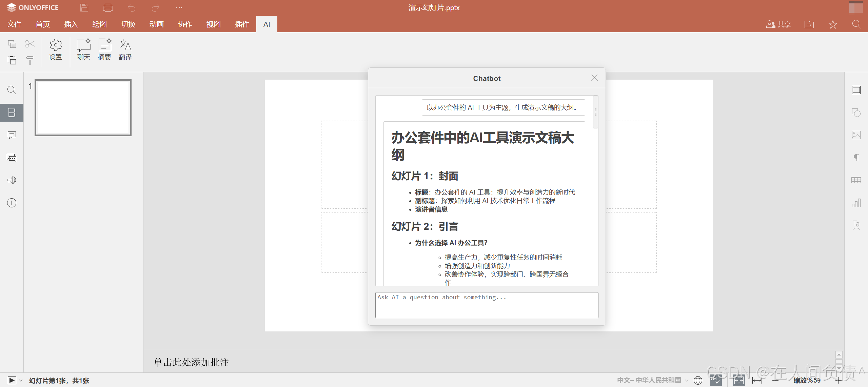This screenshot has height=387, width=868.
Task: Open the more toolbar options menu
Action: pyautogui.click(x=179, y=7)
